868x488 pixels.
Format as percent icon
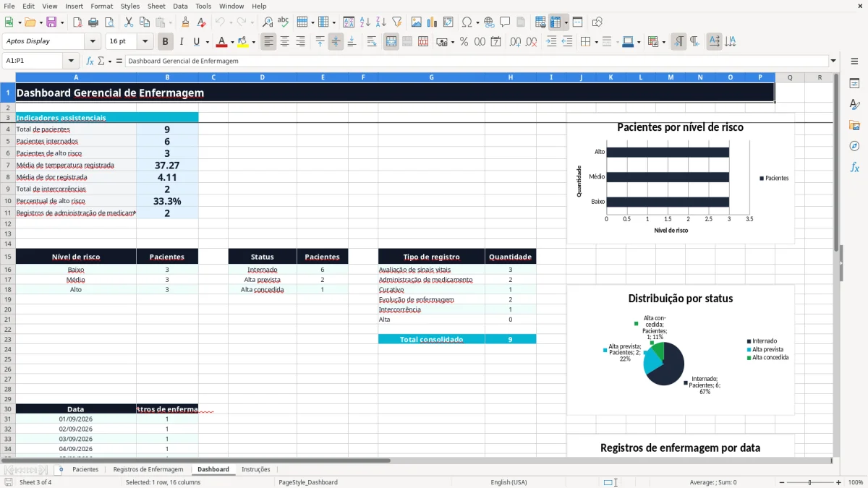[464, 42]
